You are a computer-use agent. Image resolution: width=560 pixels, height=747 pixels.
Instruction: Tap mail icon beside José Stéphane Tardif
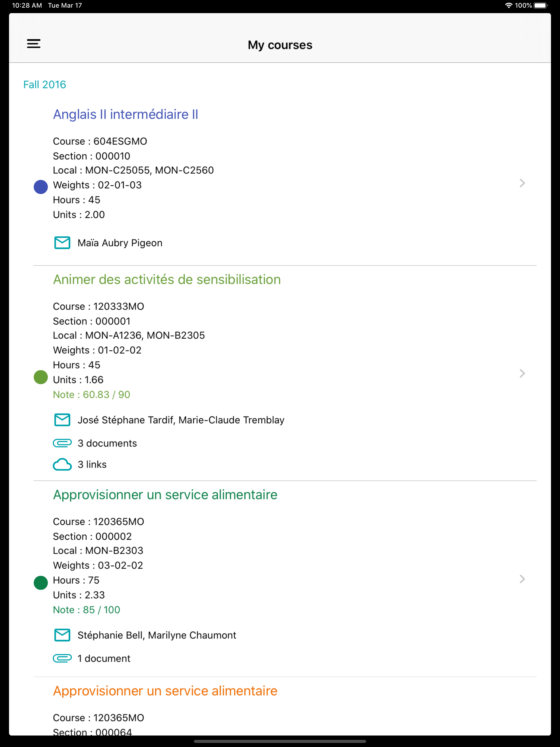pyautogui.click(x=62, y=420)
